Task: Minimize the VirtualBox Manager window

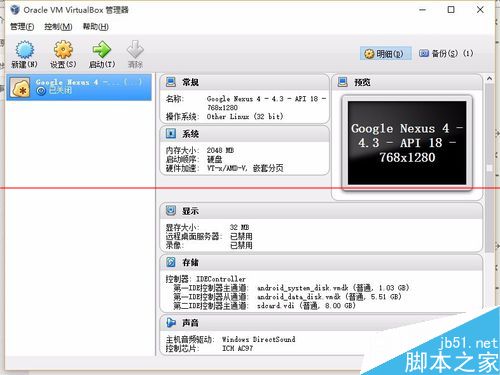Action: [x=422, y=10]
